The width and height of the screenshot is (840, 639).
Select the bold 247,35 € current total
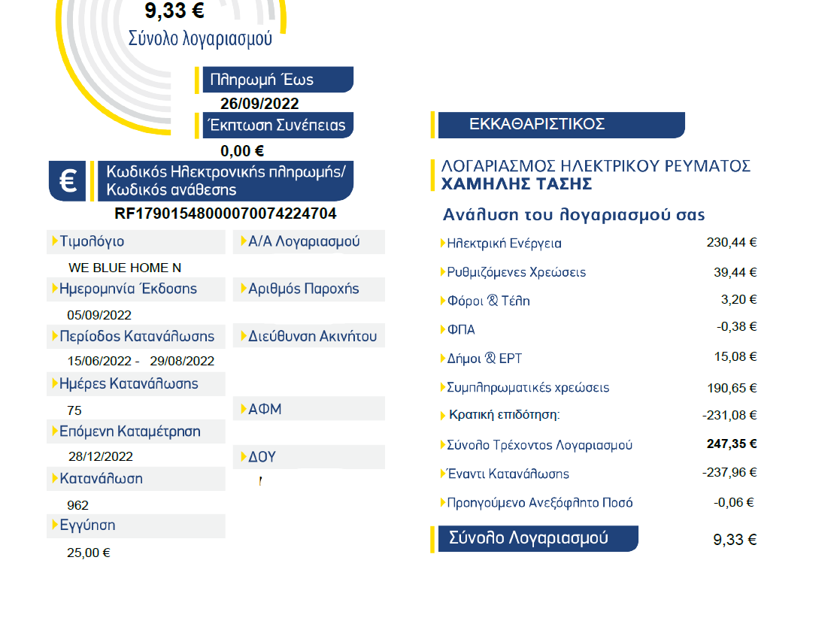click(732, 444)
